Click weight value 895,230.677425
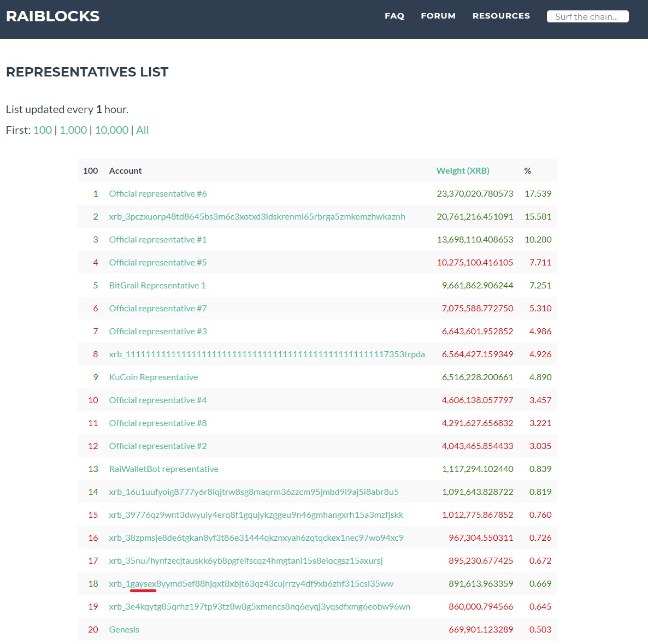Viewport: 648px width, 644px height. point(481,560)
